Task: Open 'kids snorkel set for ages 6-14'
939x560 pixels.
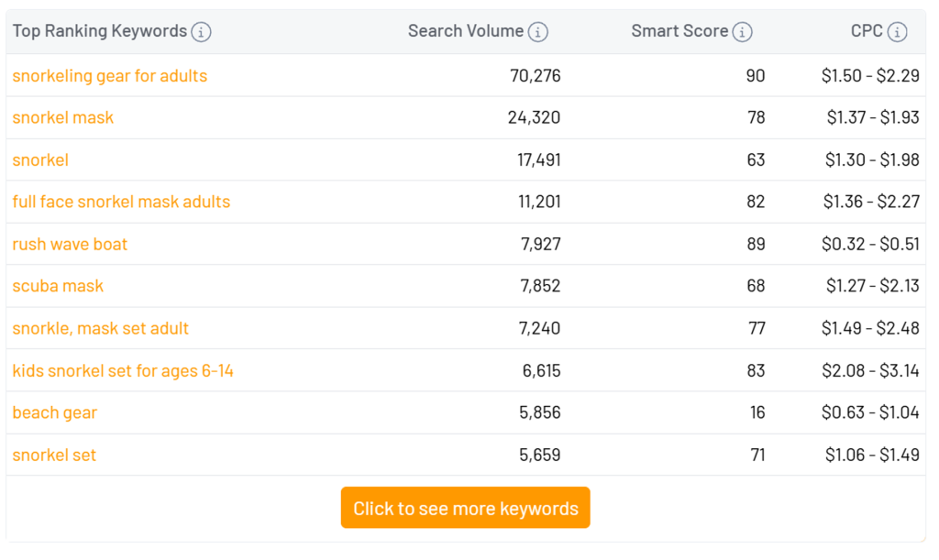Action: pos(123,371)
